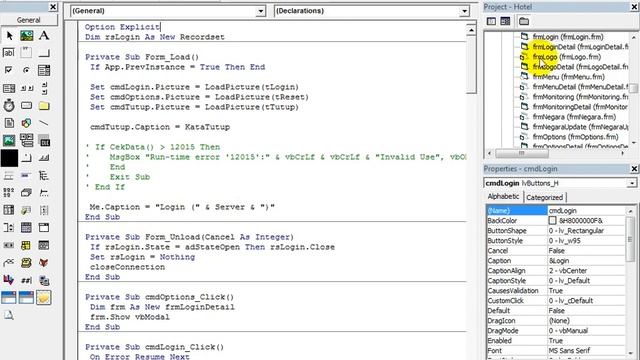Select the Enabled property row
Viewport: 640px width, 360px height.
(x=556, y=340)
